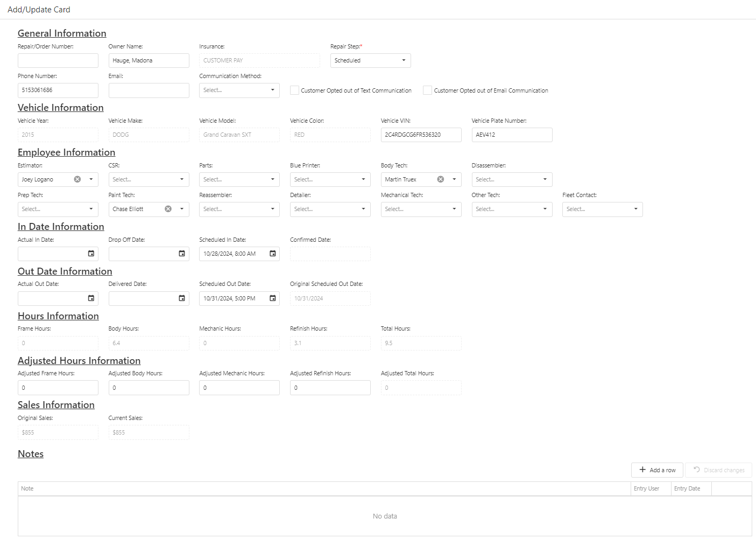This screenshot has height=546, width=756.
Task: Check Customer Opted out of Email Communication
Action: [428, 90]
